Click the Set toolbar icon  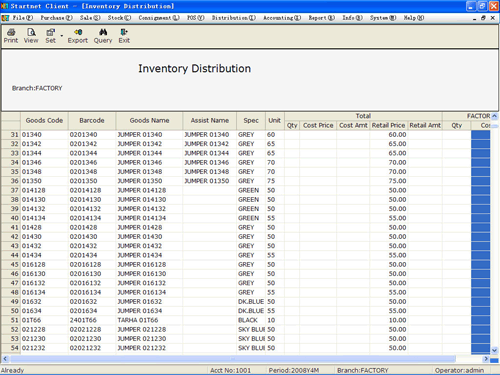(x=50, y=36)
